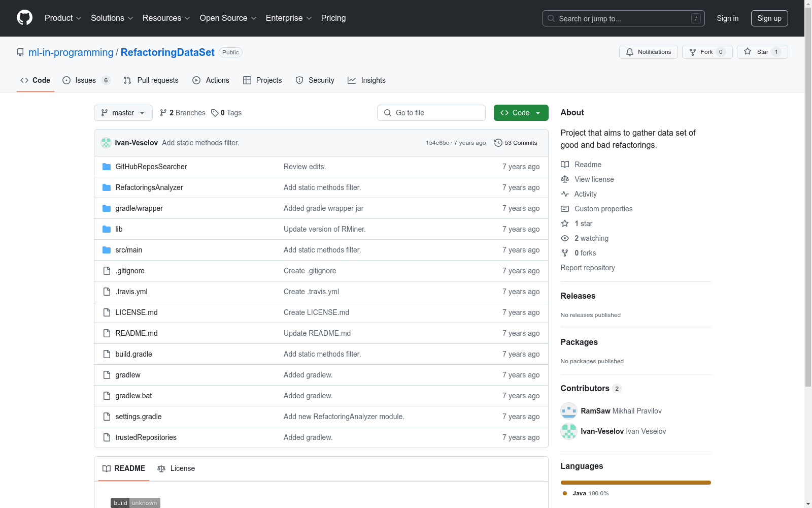Click the build unknown badge
Viewport: 812px width, 508px height.
point(136,503)
